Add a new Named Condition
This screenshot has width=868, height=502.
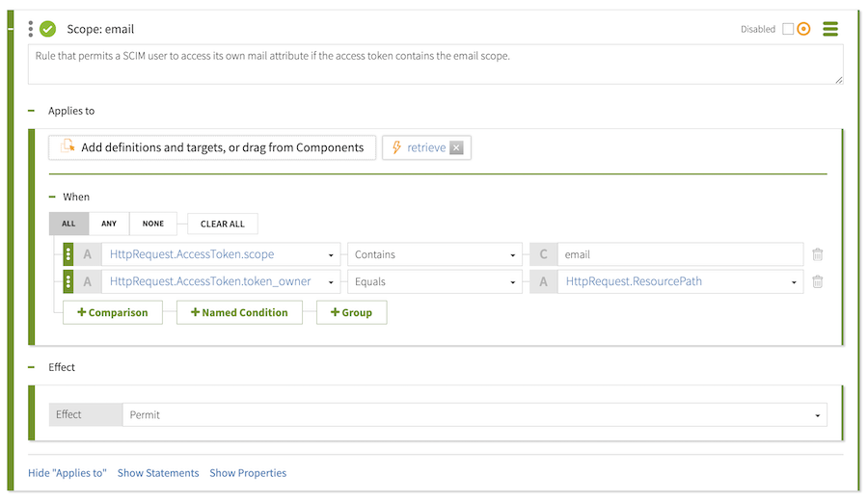pyautogui.click(x=239, y=312)
